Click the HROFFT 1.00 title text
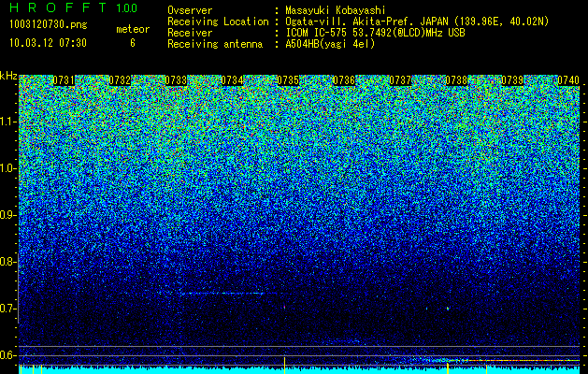 [x=74, y=7]
